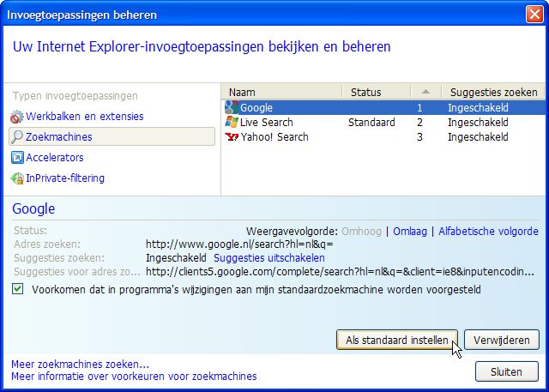549x392 pixels.
Task: Click the sort arrow column header
Action: [x=425, y=92]
